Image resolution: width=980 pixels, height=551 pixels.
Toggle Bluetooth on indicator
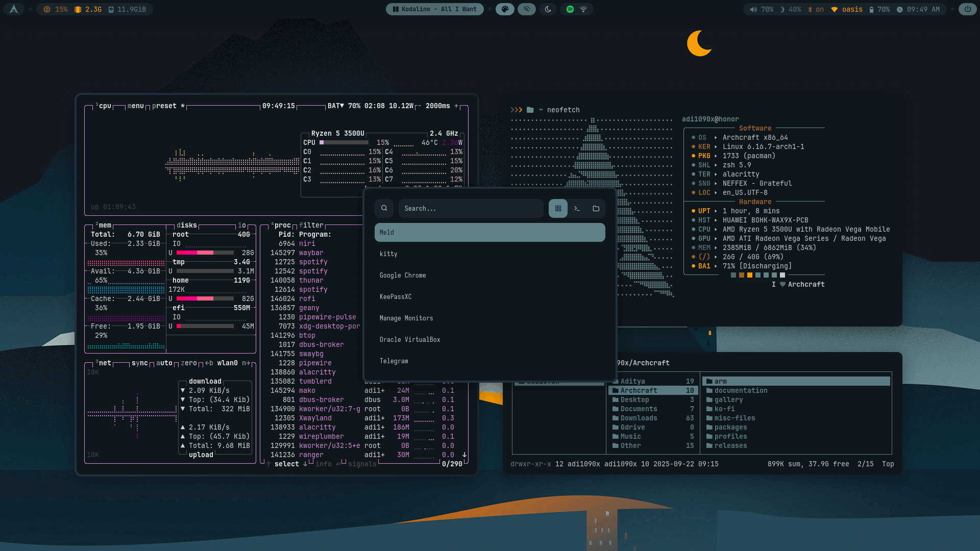pos(816,9)
